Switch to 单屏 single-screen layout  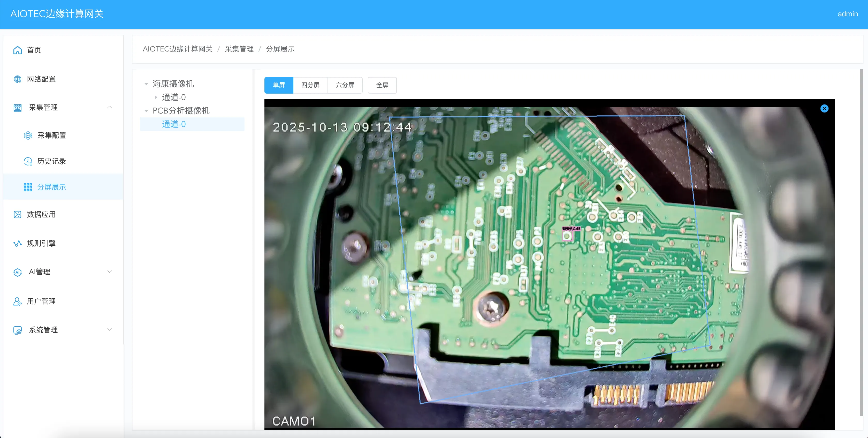(x=279, y=85)
